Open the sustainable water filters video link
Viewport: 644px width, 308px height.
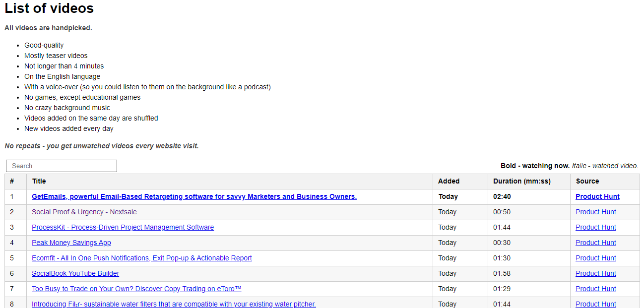pos(174,304)
